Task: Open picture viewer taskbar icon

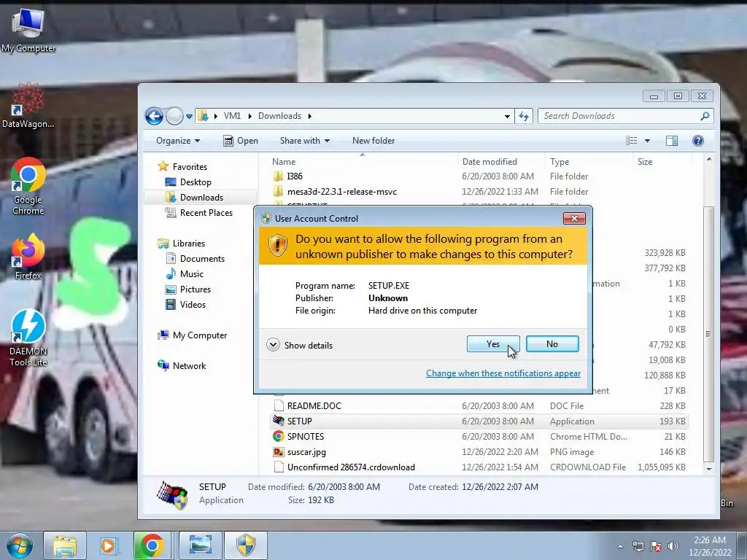Action: click(x=200, y=545)
